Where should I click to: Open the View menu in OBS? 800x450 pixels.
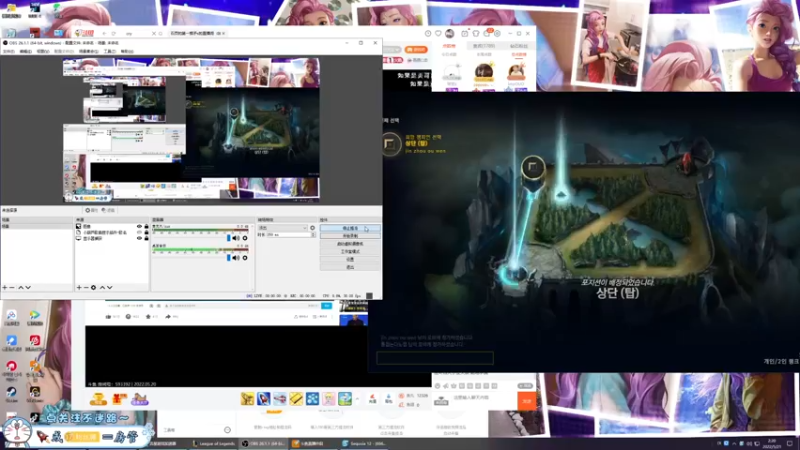coord(43,52)
